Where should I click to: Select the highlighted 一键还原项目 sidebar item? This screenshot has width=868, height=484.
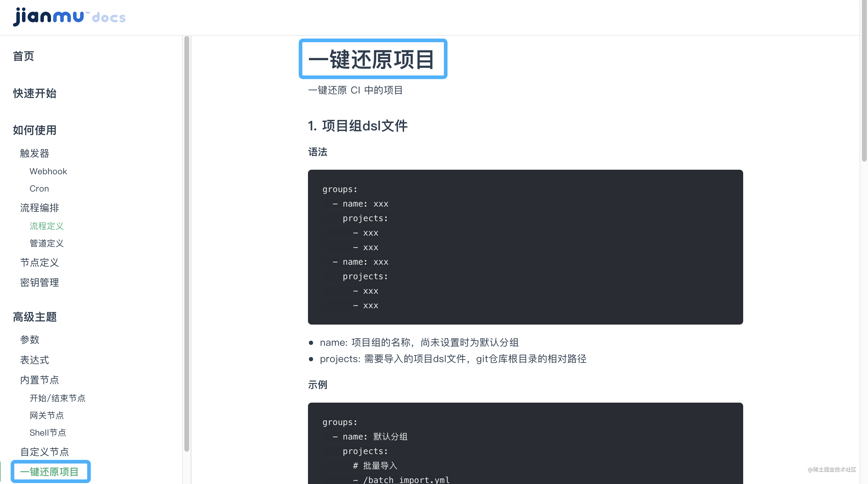(50, 472)
